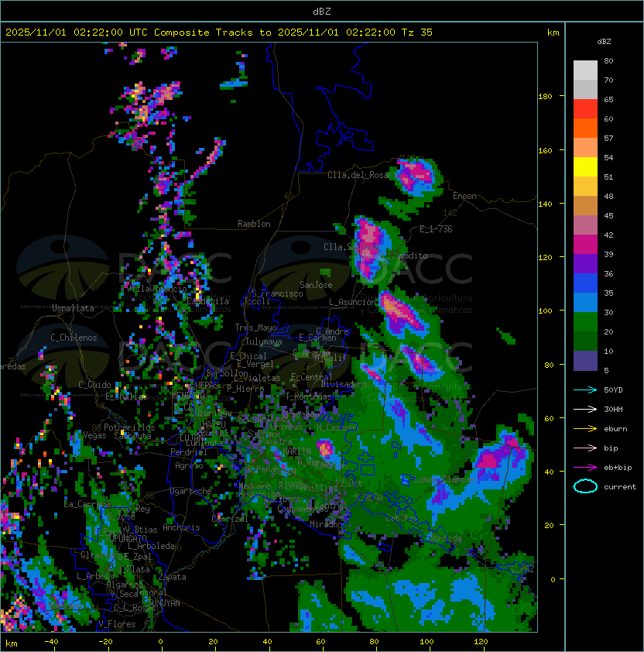Click the magenta eb+bip arrow in legend
Image resolution: width=644 pixels, height=652 pixels.
(585, 468)
